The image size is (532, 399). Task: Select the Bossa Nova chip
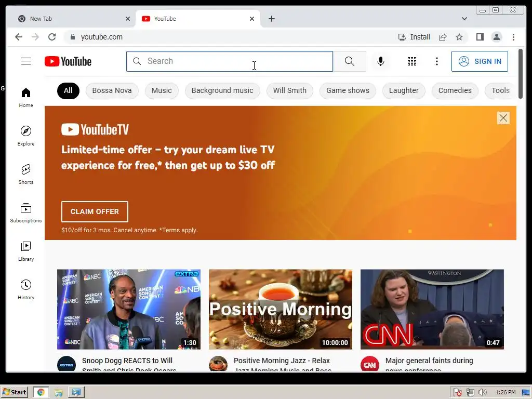[112, 90]
